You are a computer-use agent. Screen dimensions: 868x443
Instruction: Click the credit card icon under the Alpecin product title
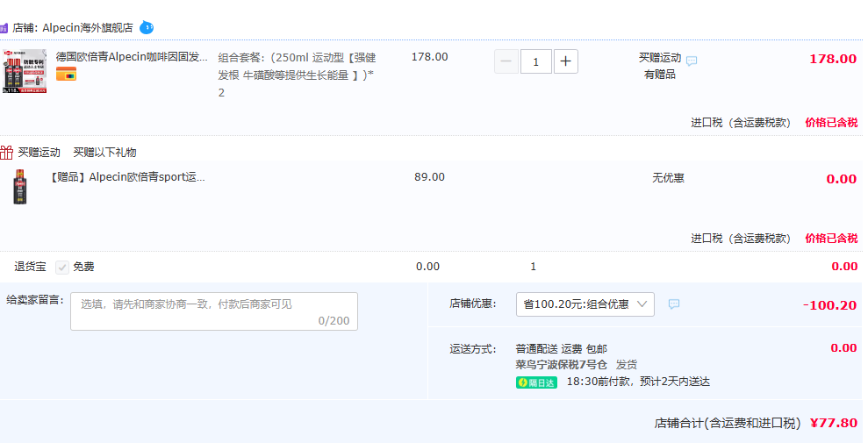(x=66, y=74)
